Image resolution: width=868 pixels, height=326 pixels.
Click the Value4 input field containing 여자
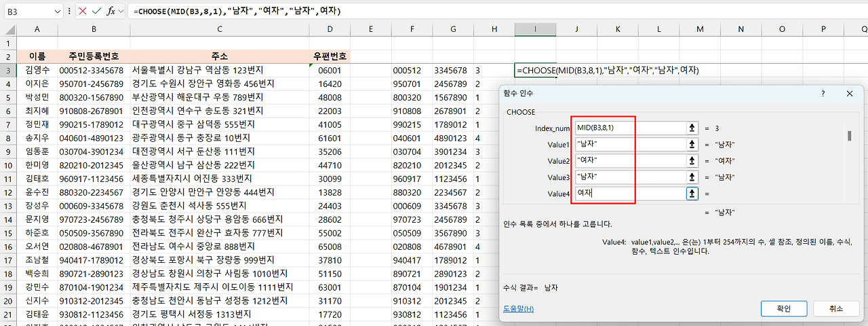point(630,193)
